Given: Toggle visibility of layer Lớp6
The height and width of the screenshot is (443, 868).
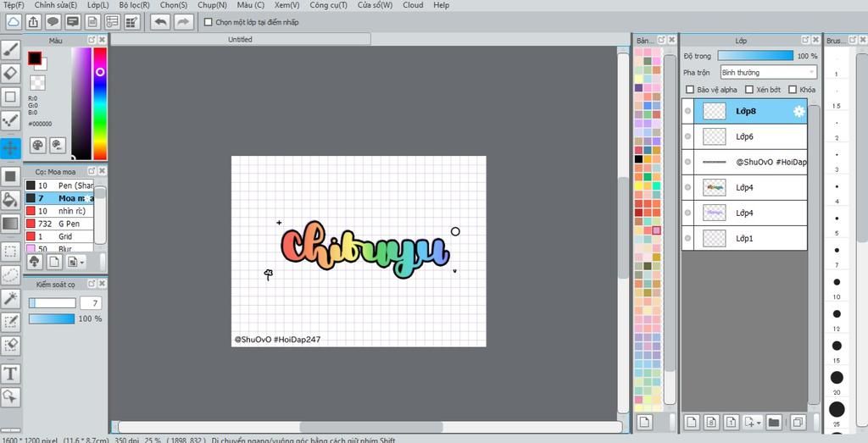Looking at the screenshot, I should click(x=687, y=136).
